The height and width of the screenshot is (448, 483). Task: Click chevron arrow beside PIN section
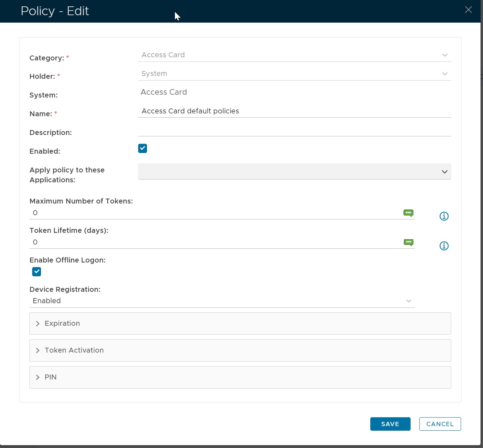(x=38, y=377)
